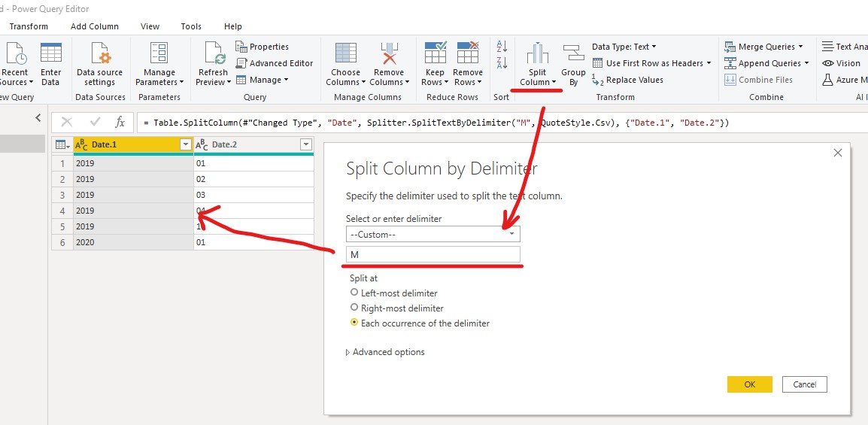Select row number 1 header
868x425 pixels.
click(x=62, y=164)
